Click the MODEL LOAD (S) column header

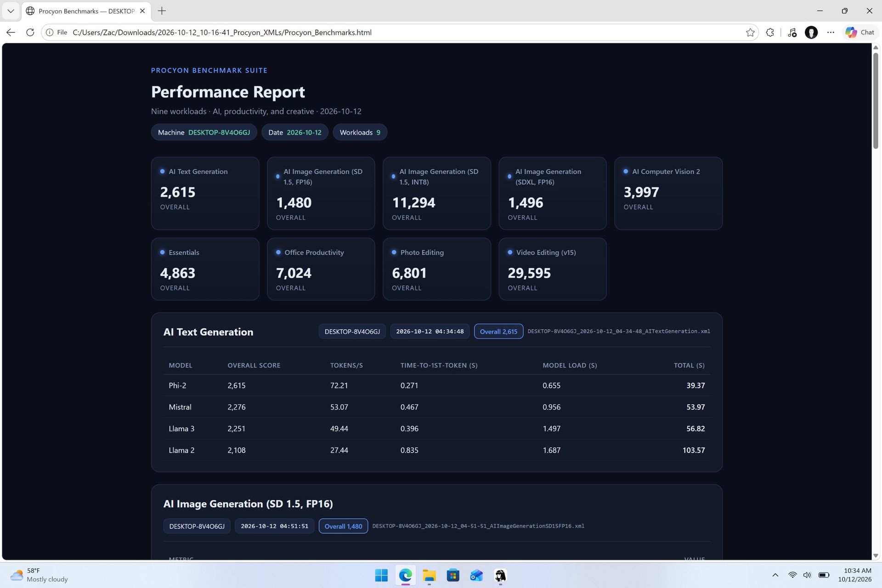570,365
